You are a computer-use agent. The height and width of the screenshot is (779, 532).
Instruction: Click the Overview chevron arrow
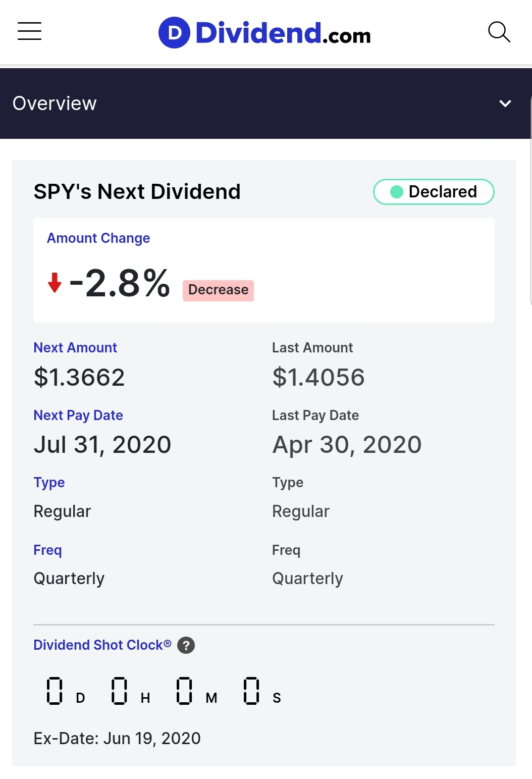tap(505, 103)
